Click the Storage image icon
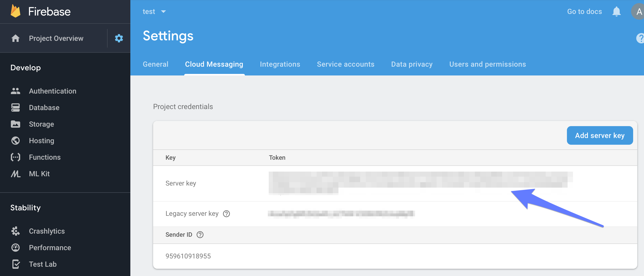This screenshot has height=276, width=644. pos(16,124)
